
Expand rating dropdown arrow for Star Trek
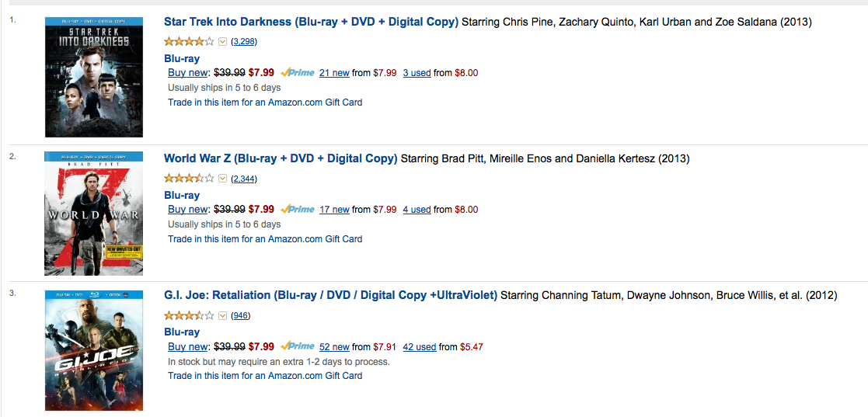(223, 41)
